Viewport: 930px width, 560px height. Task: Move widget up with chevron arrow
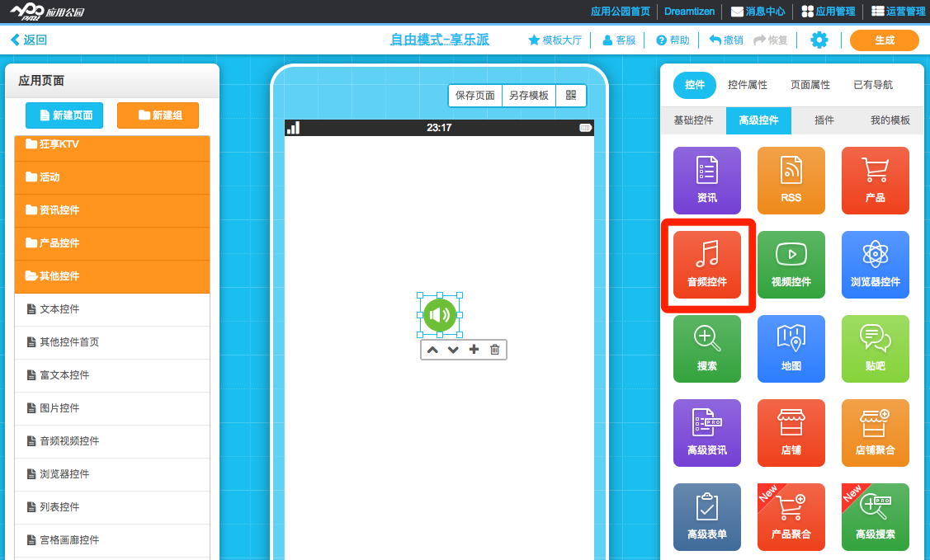[432, 350]
